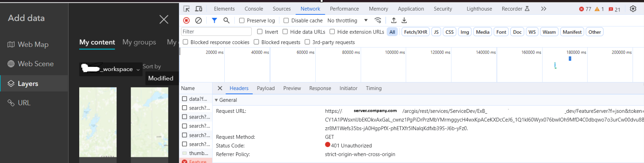Open the Lighthouse tab

click(479, 9)
